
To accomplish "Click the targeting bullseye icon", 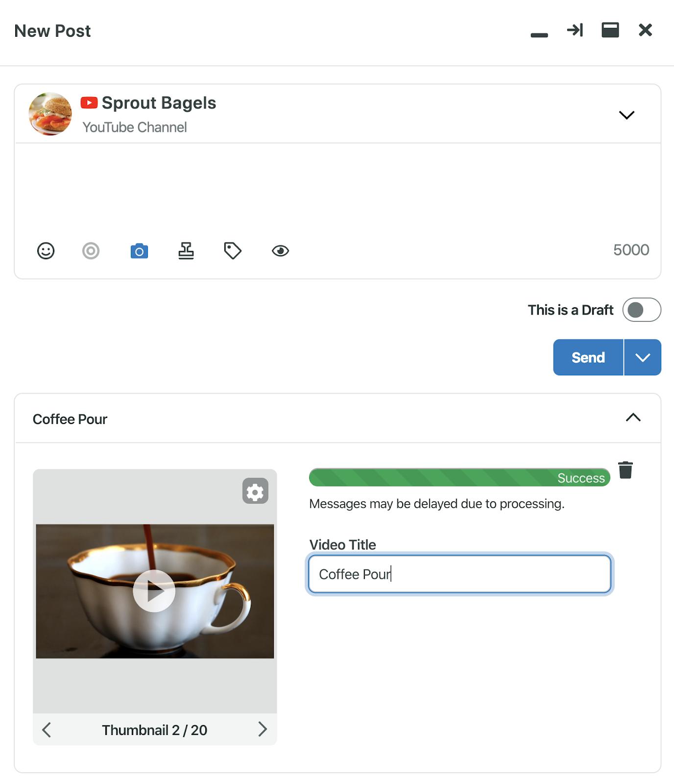I will [91, 251].
